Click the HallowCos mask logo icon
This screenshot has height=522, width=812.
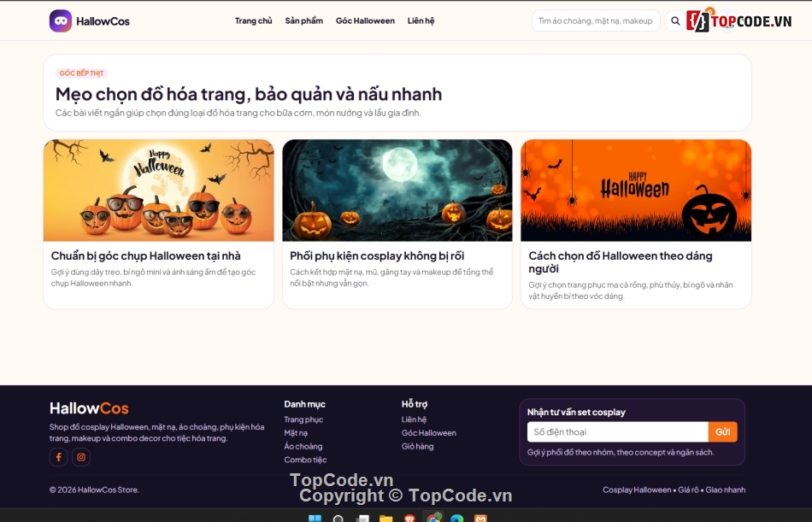pyautogui.click(x=61, y=21)
